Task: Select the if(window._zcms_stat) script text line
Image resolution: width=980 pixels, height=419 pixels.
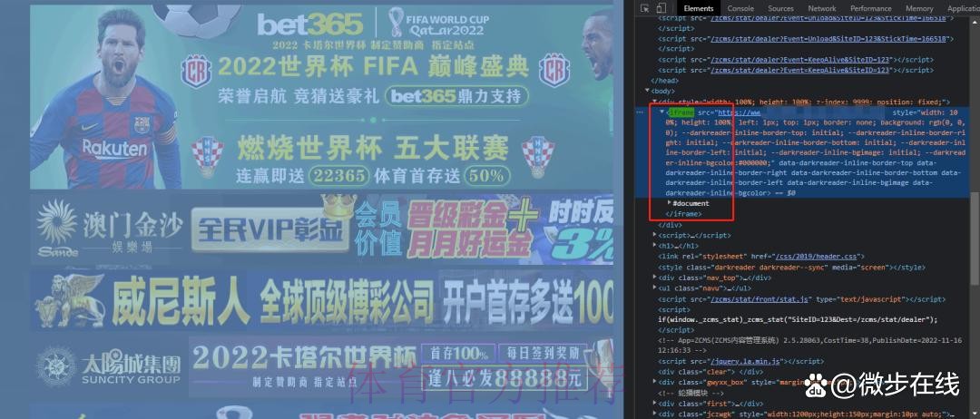Action: click(799, 319)
